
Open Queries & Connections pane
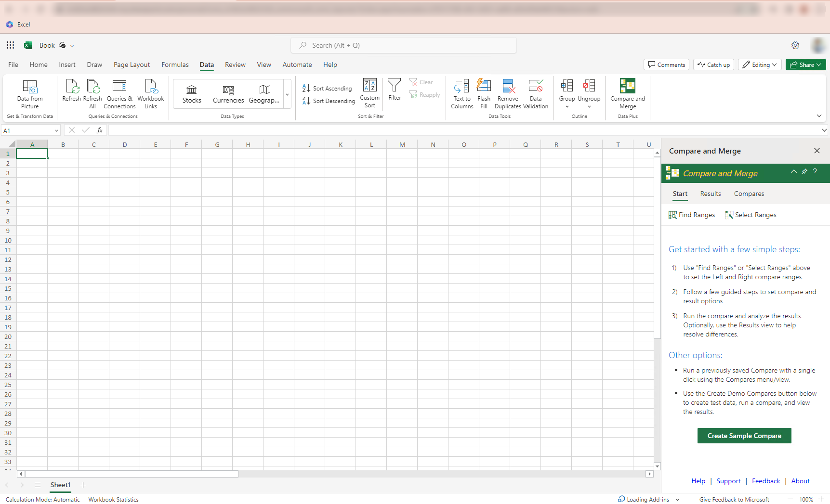point(119,87)
